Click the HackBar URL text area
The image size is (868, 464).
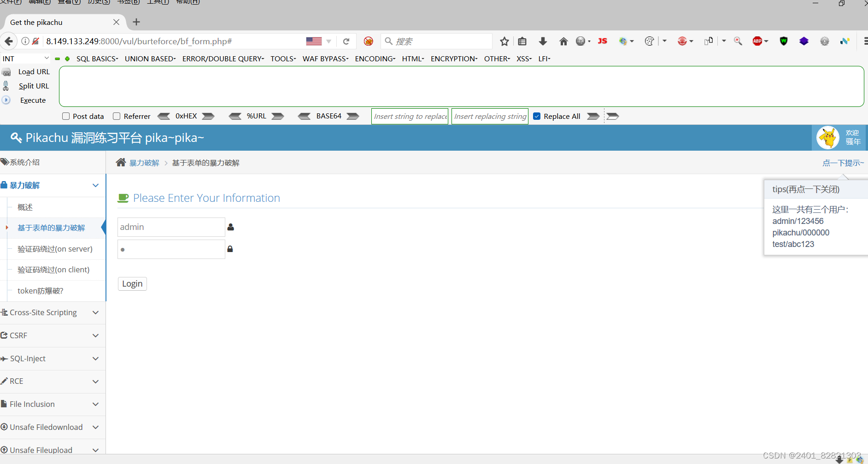coord(461,86)
